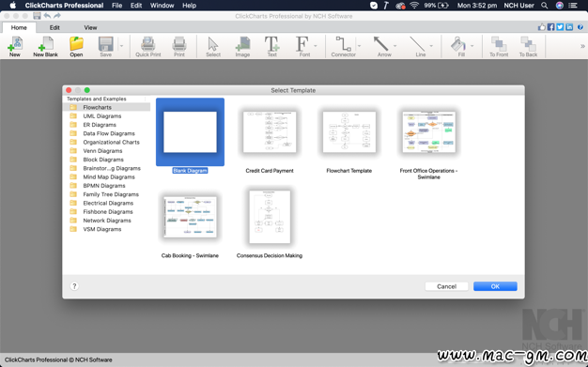Screen dimensions: 588x367
Task: Share via the Twitter icon
Action: click(x=560, y=27)
